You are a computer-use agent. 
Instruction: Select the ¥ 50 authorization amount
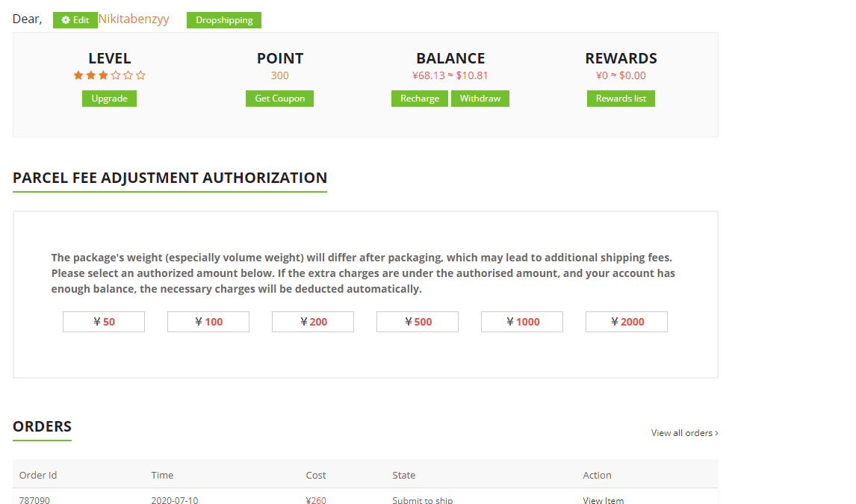[x=104, y=322]
